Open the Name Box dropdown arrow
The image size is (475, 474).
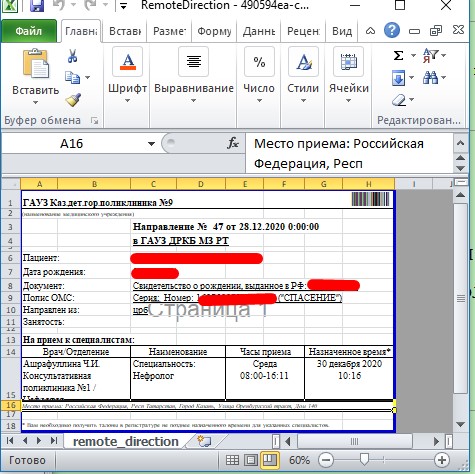tap(151, 144)
